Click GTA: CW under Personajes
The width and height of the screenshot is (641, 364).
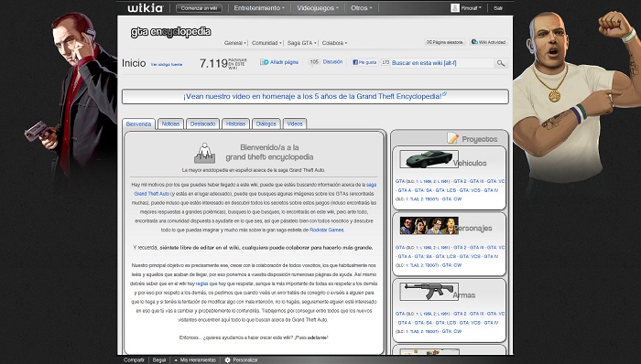tap(451, 265)
